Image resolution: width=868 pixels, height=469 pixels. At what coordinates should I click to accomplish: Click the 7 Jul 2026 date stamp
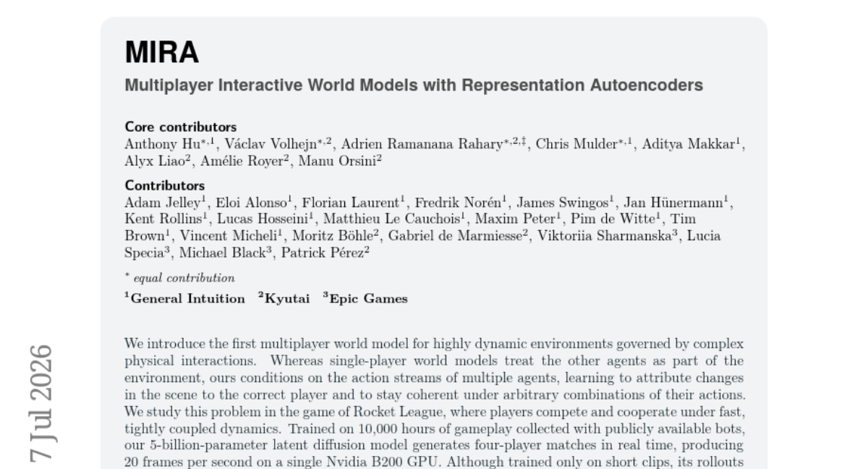point(41,403)
